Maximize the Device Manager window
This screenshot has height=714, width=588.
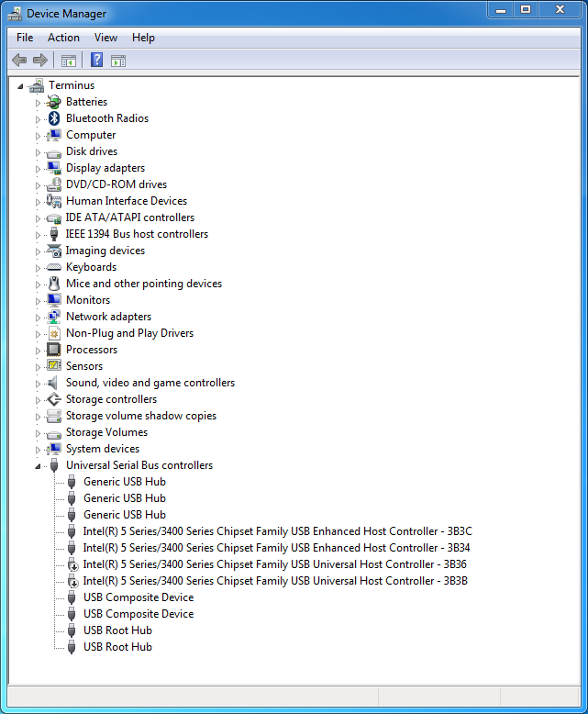pos(526,9)
